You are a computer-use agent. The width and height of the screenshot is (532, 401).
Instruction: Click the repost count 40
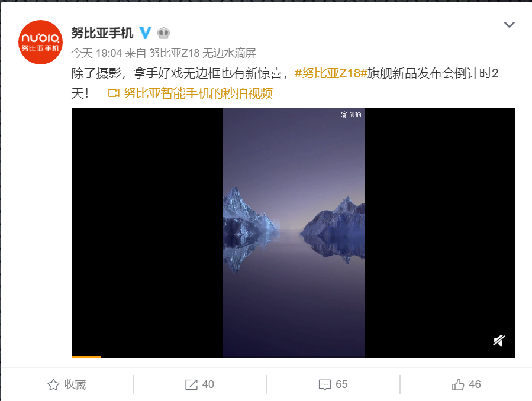point(208,384)
